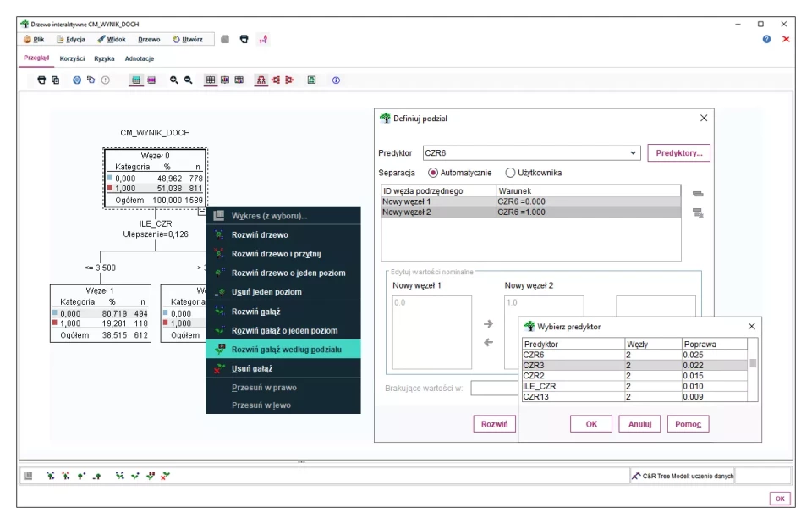Image resolution: width=812 pixels, height=524 pixels.
Task: Click the print icon in the tree toolbar
Action: coord(41,80)
